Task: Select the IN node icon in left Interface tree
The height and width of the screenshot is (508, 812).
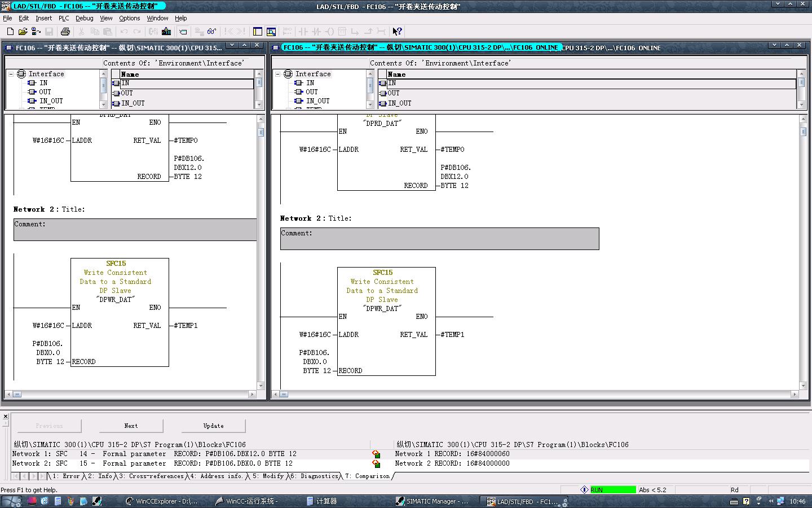Action: (32, 83)
